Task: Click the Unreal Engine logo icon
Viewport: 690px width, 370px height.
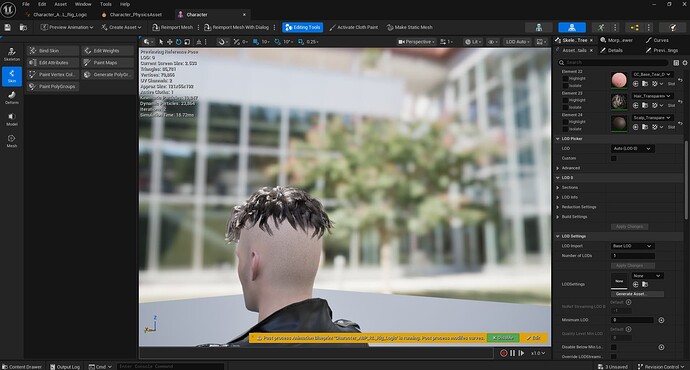Action: (8, 9)
